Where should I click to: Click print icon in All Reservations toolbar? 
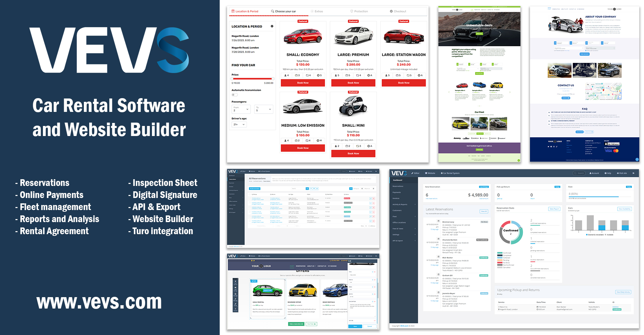[317, 189]
